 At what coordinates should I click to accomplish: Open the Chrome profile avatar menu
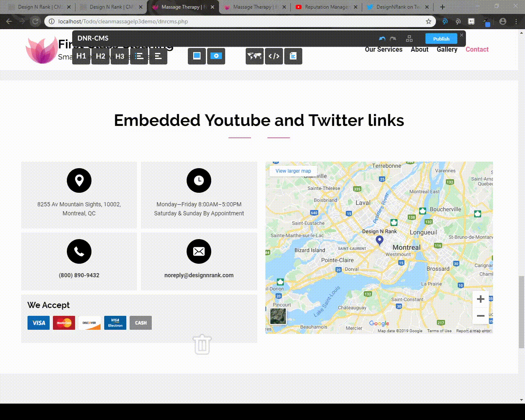(x=503, y=21)
